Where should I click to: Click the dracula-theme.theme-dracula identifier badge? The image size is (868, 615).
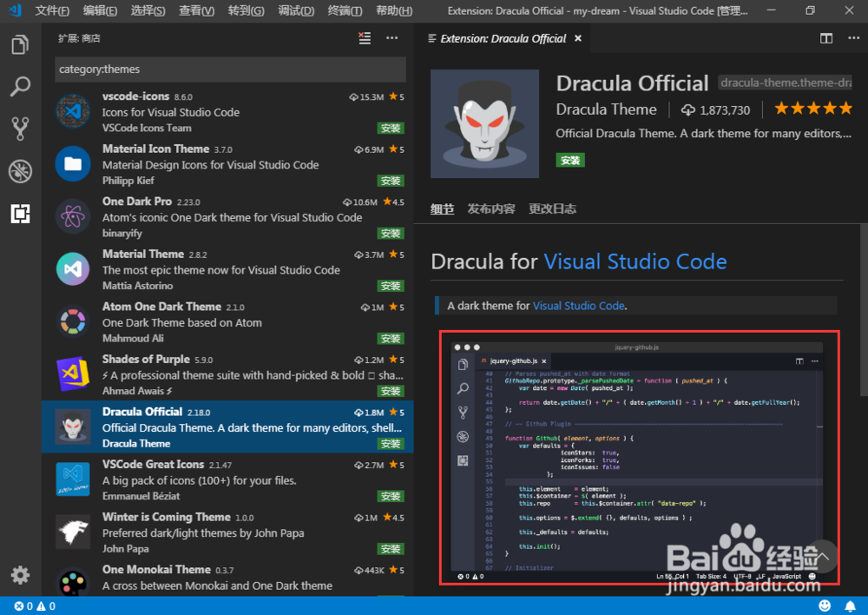[x=785, y=83]
